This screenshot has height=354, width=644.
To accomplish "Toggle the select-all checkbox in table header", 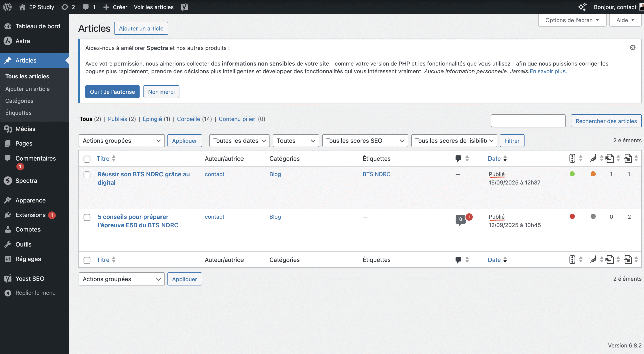I will [x=87, y=159].
